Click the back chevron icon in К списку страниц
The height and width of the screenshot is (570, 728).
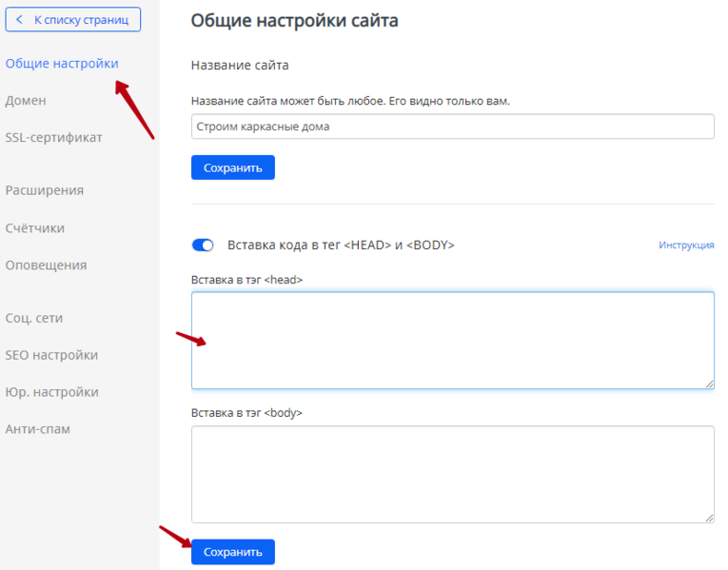pyautogui.click(x=19, y=19)
